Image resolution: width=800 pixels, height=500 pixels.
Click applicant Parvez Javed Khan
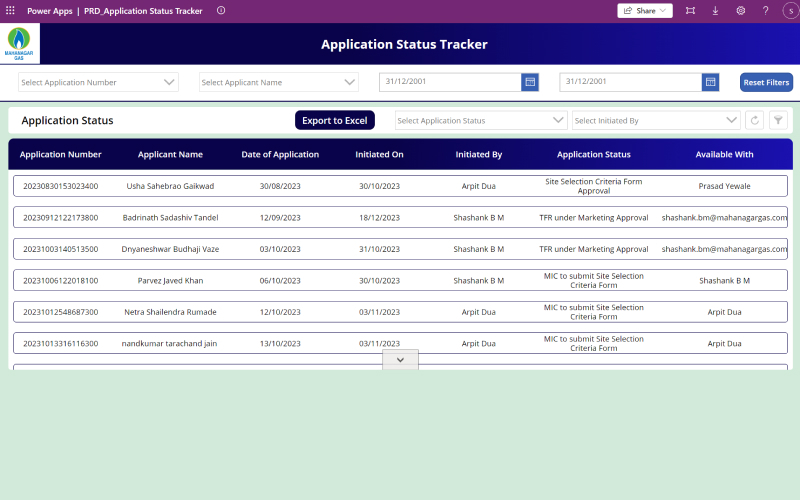click(170, 281)
